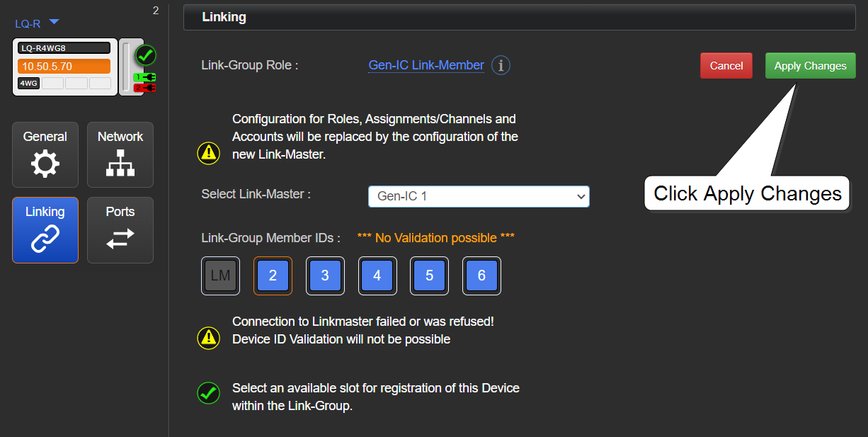Select Link-Group member ID 4
868x437 pixels.
pyautogui.click(x=377, y=276)
